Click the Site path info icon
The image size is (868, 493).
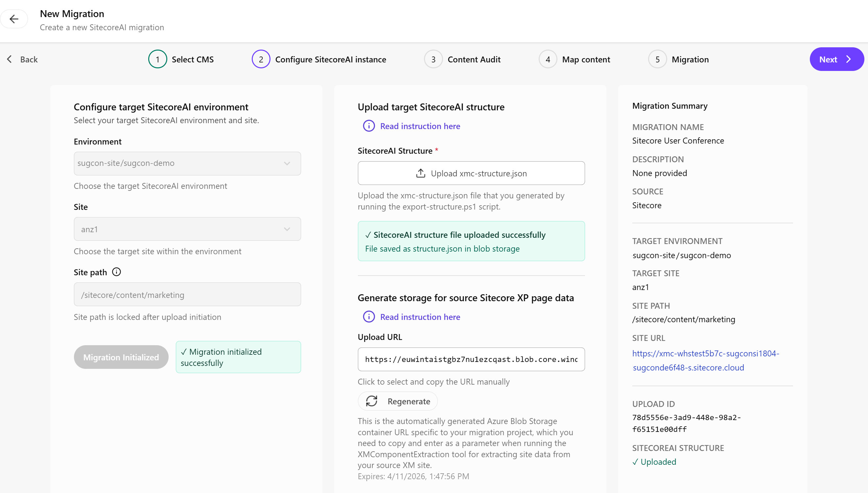pos(117,272)
